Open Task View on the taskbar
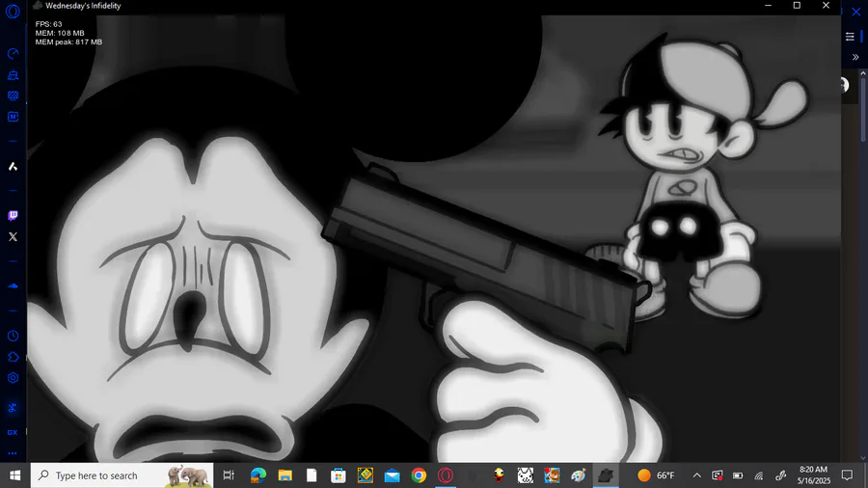 coord(228,475)
